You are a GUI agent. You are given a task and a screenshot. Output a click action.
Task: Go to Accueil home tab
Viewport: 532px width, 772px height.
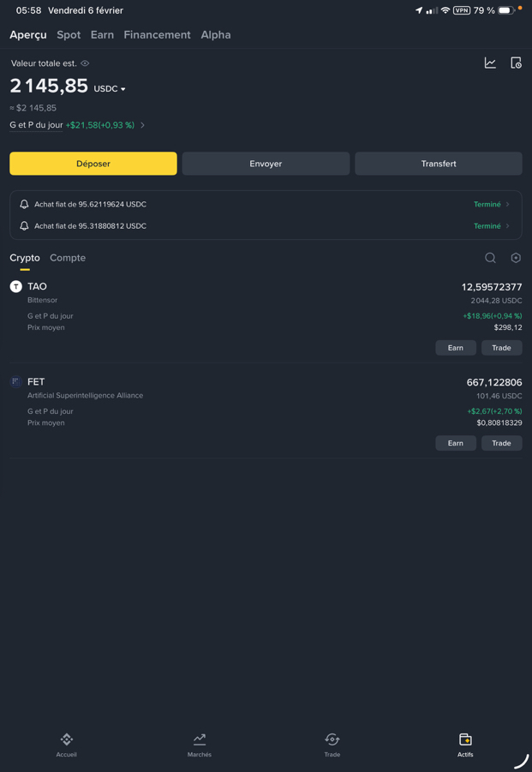pos(67,745)
